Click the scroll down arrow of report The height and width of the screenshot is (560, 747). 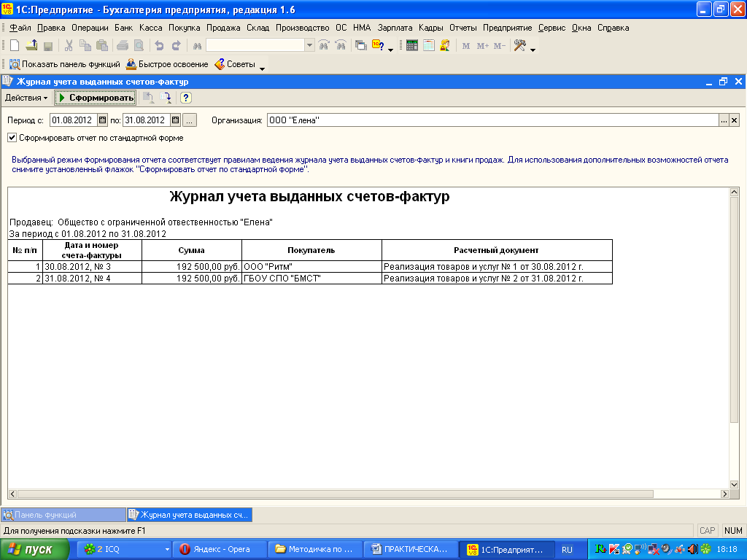tap(734, 485)
